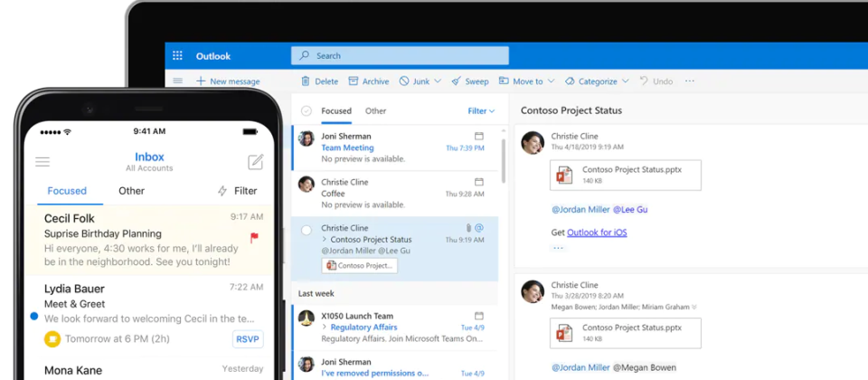This screenshot has height=380, width=868.
Task: Click the Sweep broom icon
Action: point(456,81)
